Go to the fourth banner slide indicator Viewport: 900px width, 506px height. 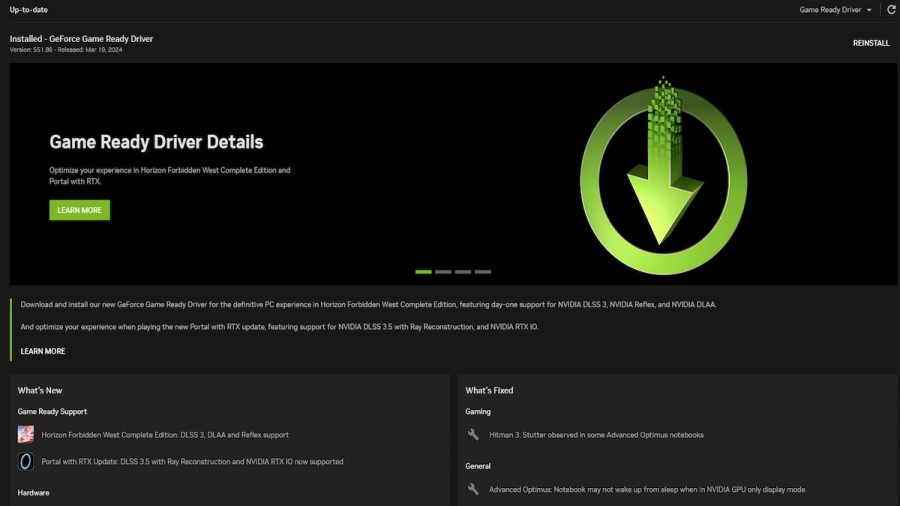coord(483,271)
